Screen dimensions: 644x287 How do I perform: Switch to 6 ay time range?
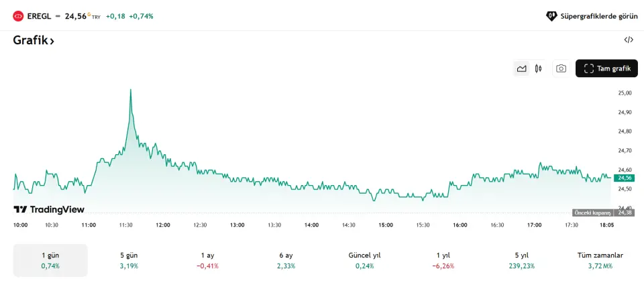(x=285, y=260)
